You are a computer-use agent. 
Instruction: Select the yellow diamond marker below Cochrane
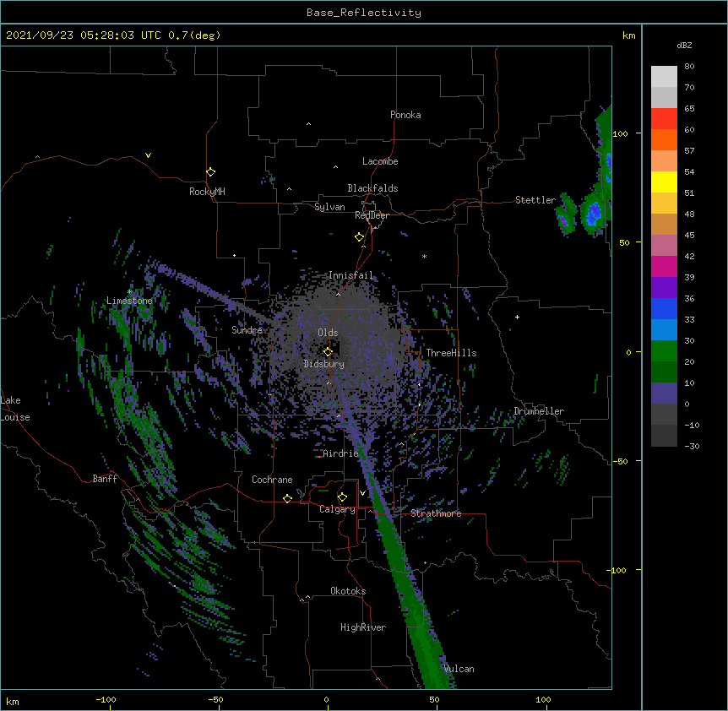click(287, 498)
